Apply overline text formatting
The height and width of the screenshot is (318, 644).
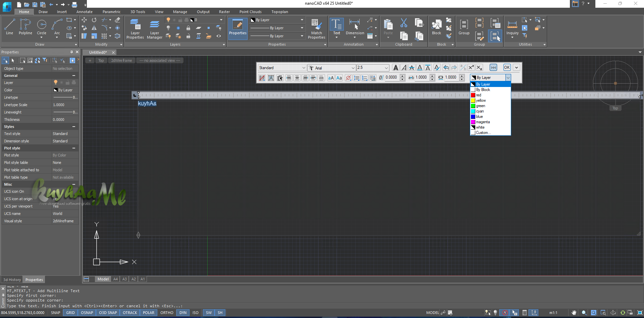pos(428,67)
